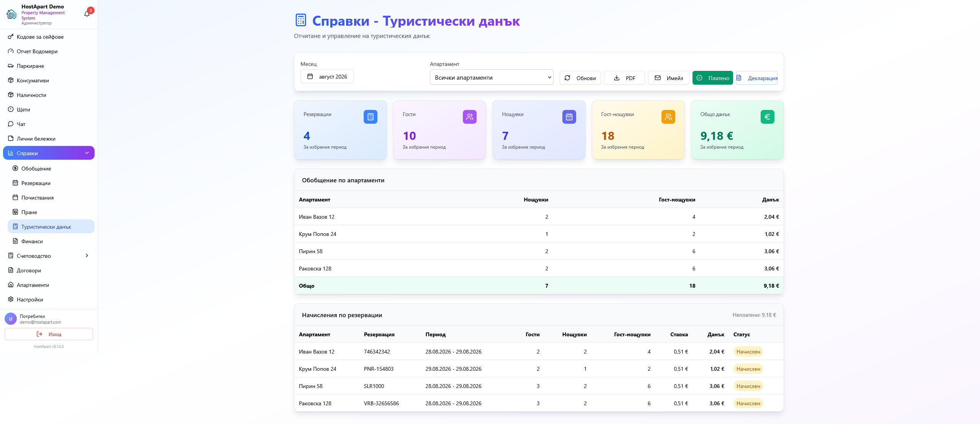This screenshot has height=424, width=980.
Task: Click the Изход logout button
Action: pos(49,334)
